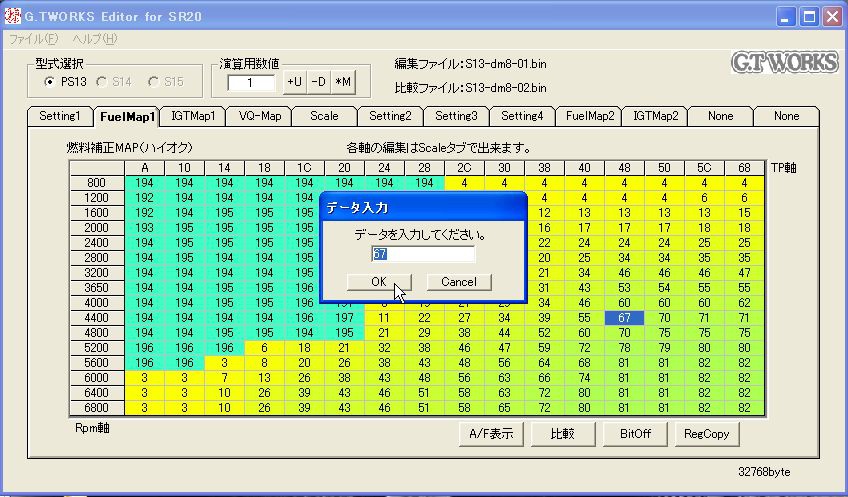The image size is (848, 497).
Task: Switch to the Setting4 tab
Action: tap(522, 116)
